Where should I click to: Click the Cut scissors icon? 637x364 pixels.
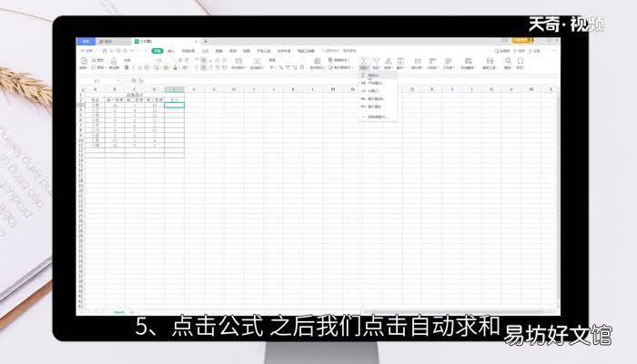pyautogui.click(x=94, y=60)
